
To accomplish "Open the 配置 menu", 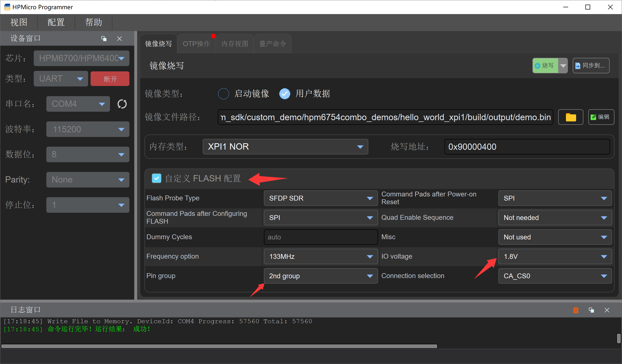I will [x=56, y=22].
